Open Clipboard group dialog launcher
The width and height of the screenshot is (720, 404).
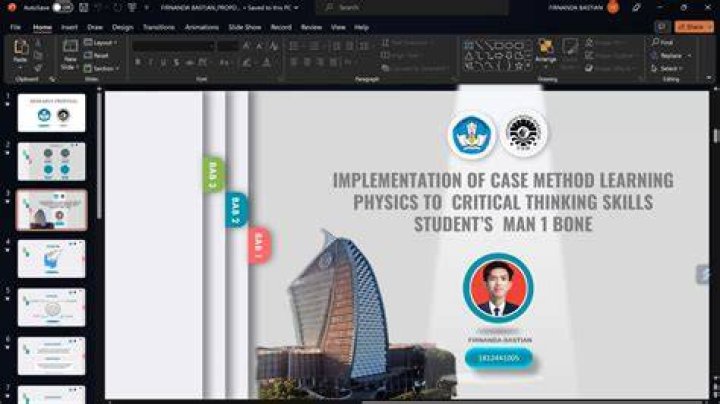[52, 79]
